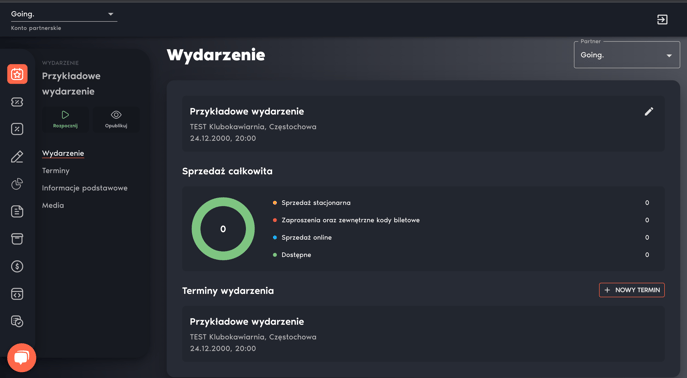Open the checklist-with-checkmark icon in the sidebar
687x378 pixels.
(x=17, y=321)
